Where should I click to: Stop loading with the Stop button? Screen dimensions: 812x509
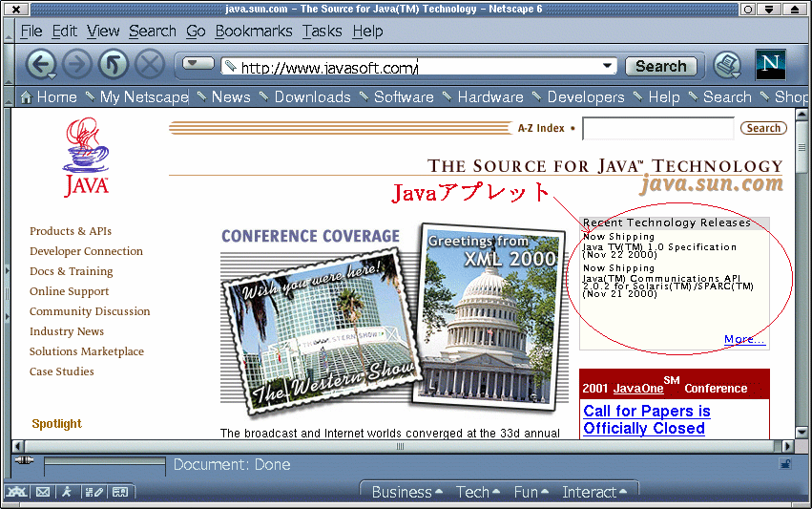[x=150, y=65]
